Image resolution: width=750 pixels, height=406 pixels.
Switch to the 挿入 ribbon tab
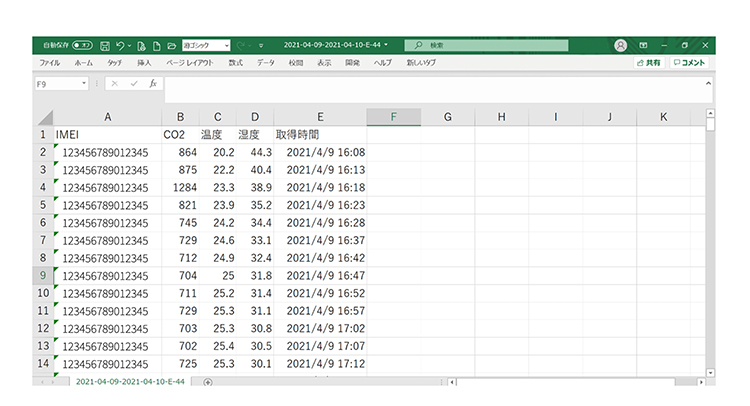(x=144, y=63)
